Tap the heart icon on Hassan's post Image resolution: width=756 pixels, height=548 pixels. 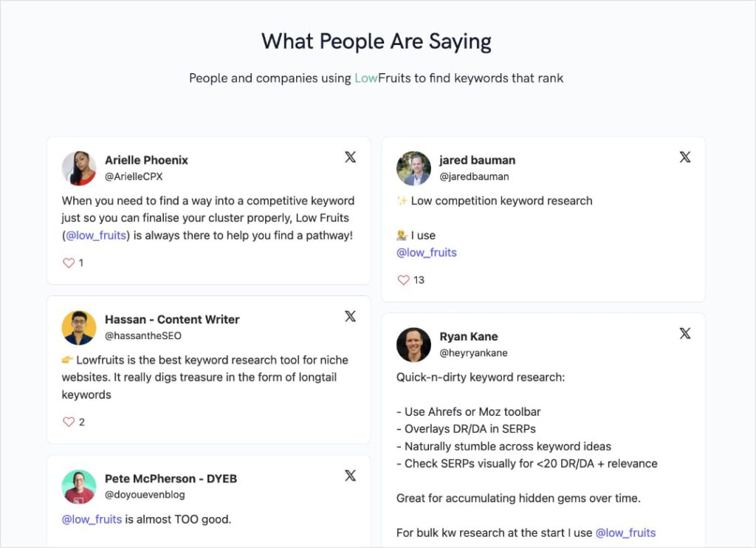[69, 422]
